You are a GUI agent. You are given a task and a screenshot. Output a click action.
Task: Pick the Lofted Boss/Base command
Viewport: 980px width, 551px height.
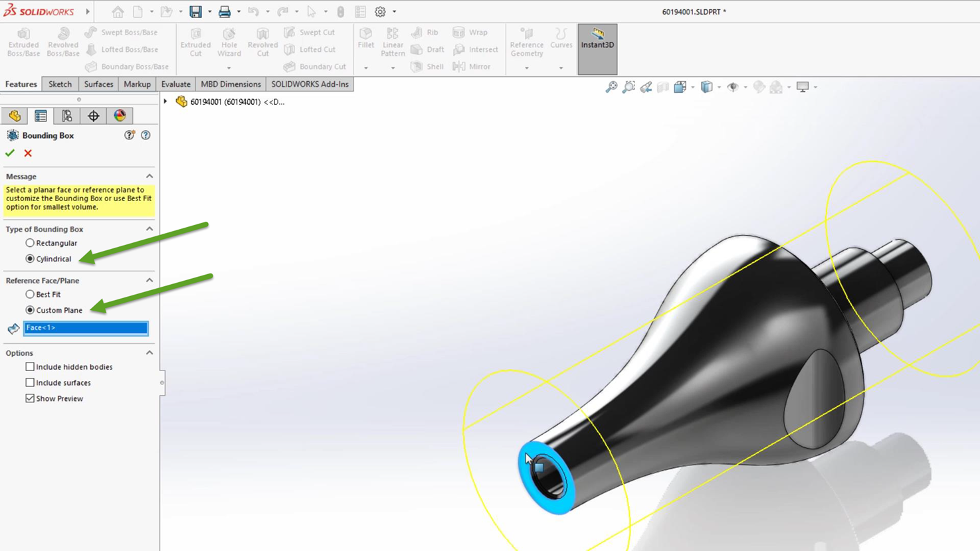122,49
